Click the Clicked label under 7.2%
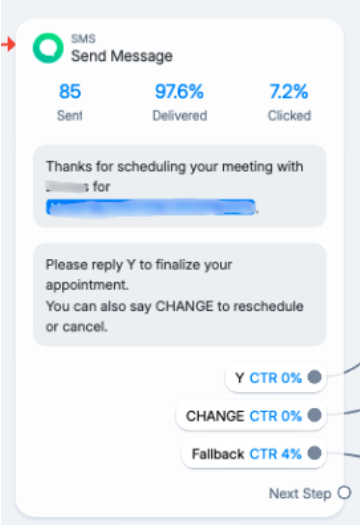Viewport: 360px width, 525px height. [289, 116]
